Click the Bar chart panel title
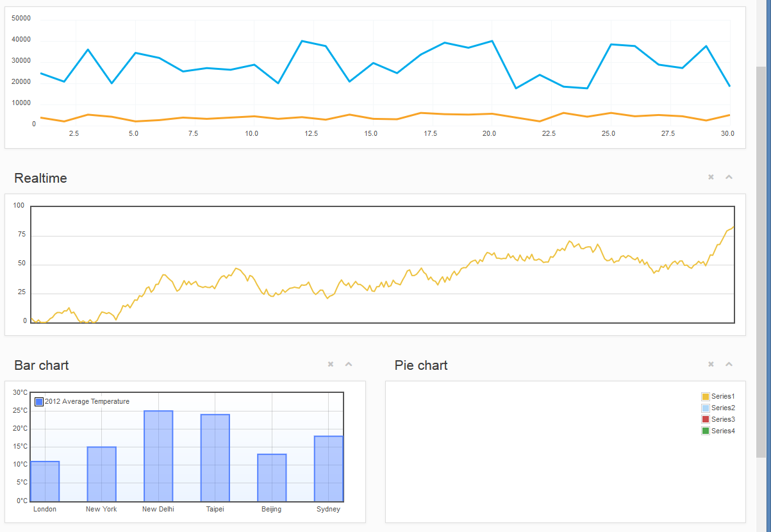 (41, 365)
